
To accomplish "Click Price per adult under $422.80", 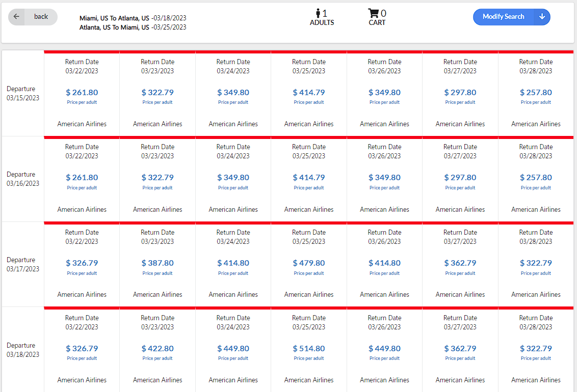I will tap(158, 358).
